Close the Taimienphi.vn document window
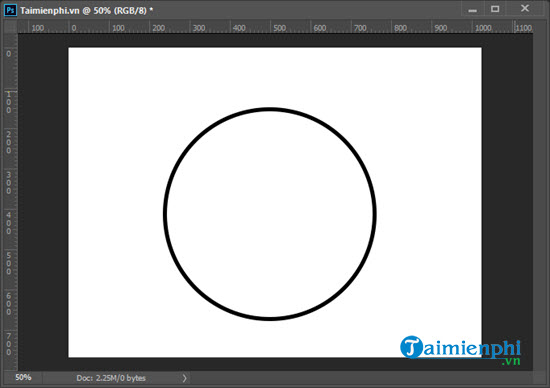The image size is (550, 388). 525,9
